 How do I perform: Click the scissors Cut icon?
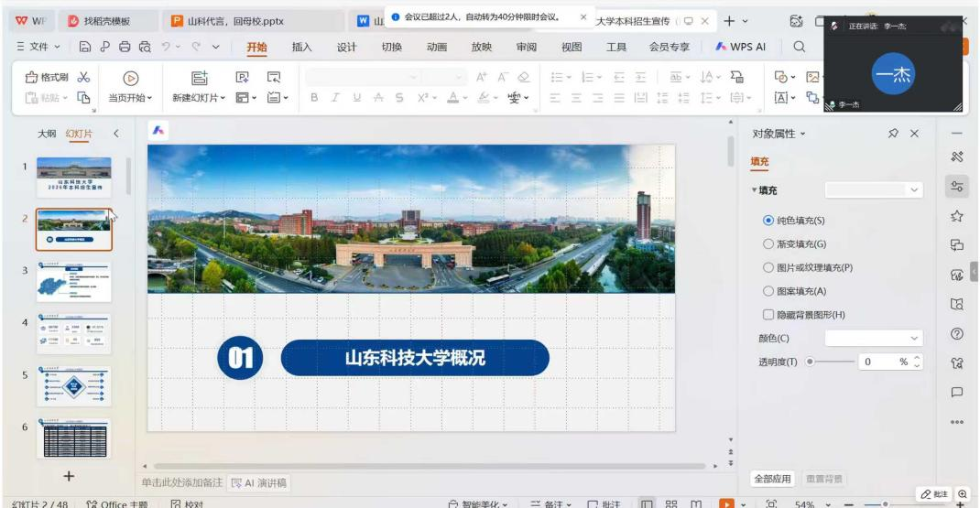[84, 78]
